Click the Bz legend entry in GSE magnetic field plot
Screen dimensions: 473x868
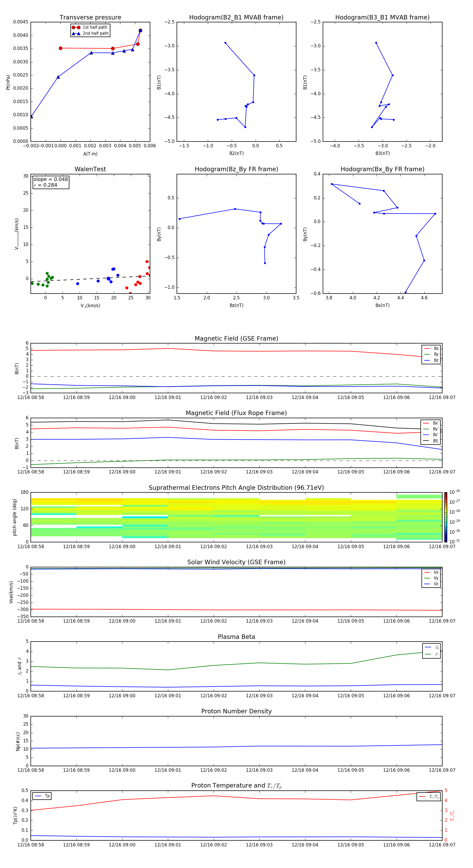pos(431,360)
